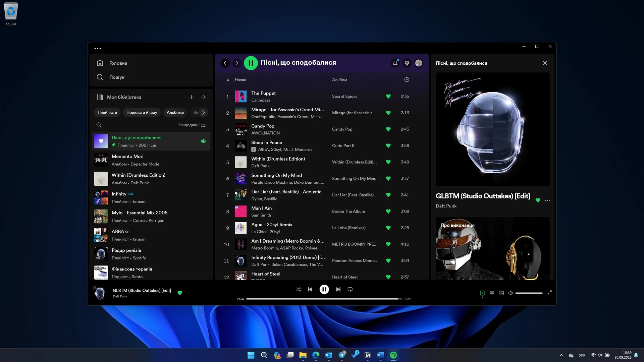Unlike Candy Pop track
The image size is (644, 362).
coord(388,129)
